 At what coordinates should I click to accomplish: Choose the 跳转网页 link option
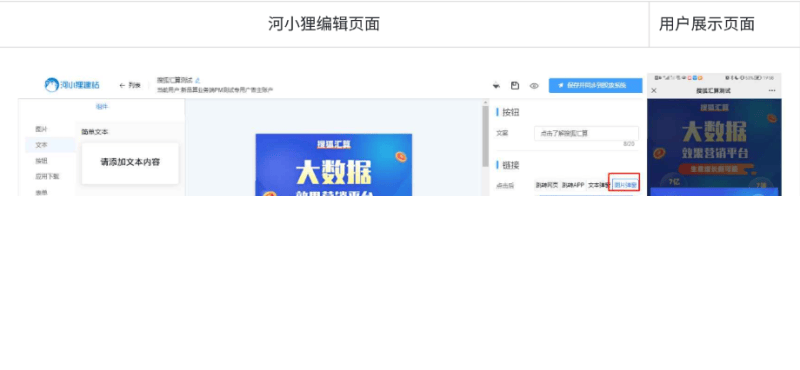click(546, 185)
